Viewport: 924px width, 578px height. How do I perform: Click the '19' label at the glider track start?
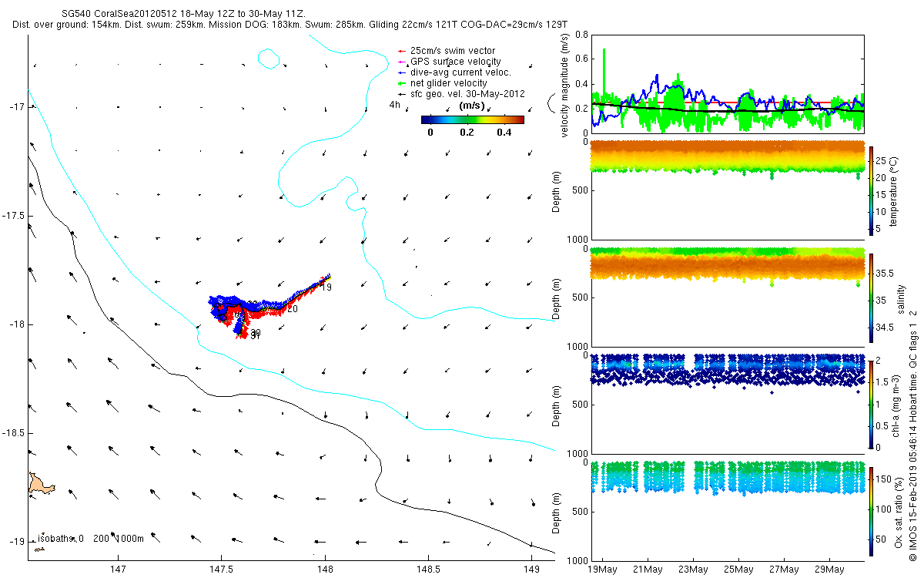coord(326,287)
